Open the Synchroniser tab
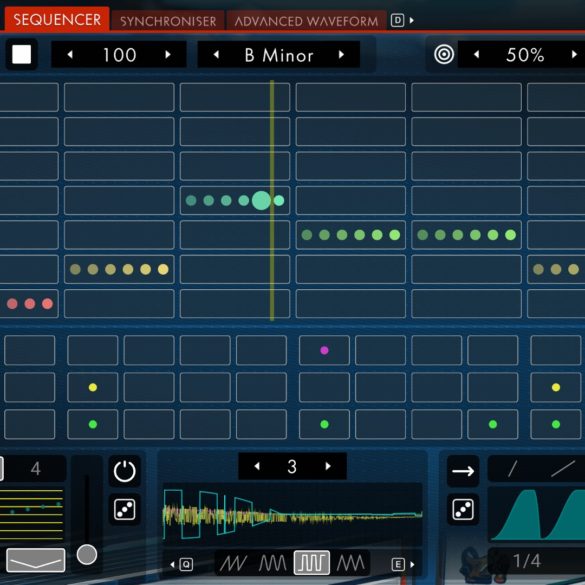 [x=168, y=21]
